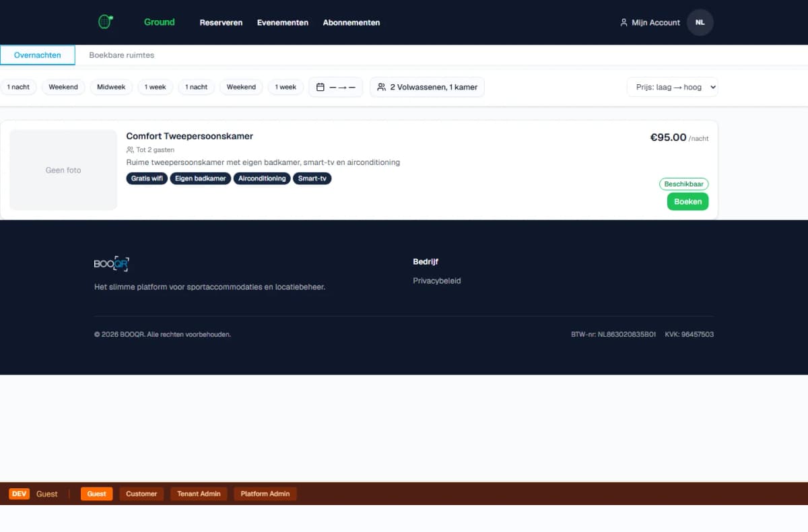
Task: Click the Het slimme platform footer tagline
Action: [209, 287]
